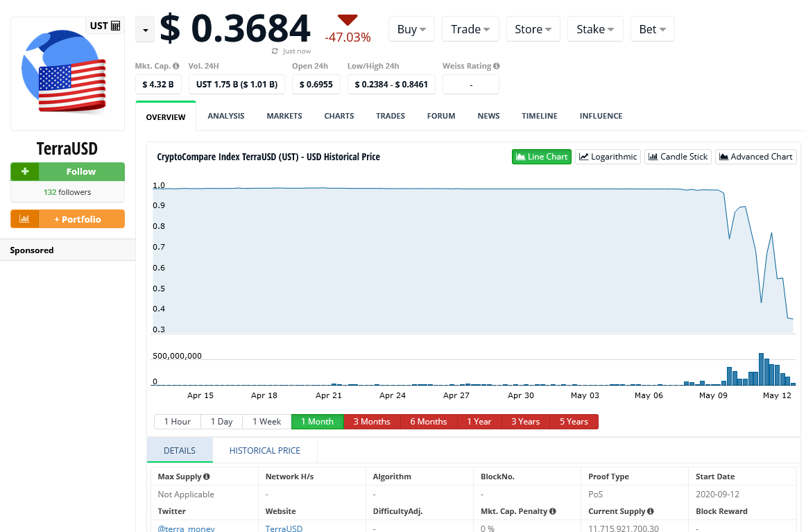Image resolution: width=806 pixels, height=532 pixels.
Task: Switch to the Overview tab
Action: click(x=166, y=117)
